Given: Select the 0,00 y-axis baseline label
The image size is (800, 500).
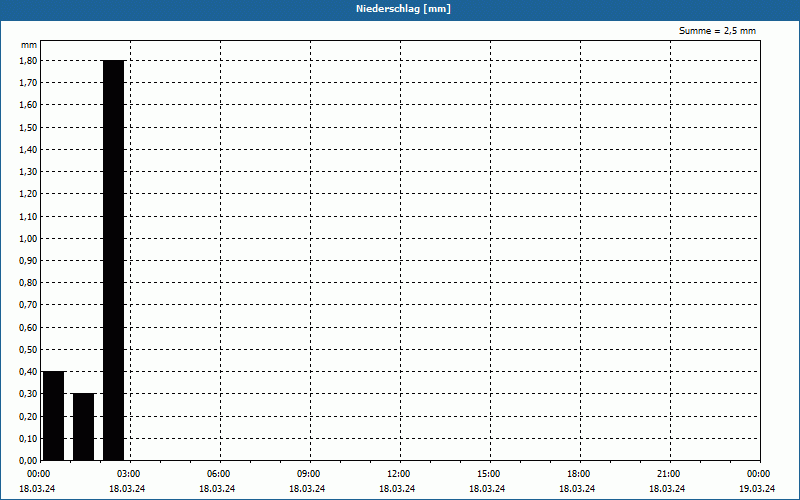Looking at the screenshot, I should click(x=28, y=460).
